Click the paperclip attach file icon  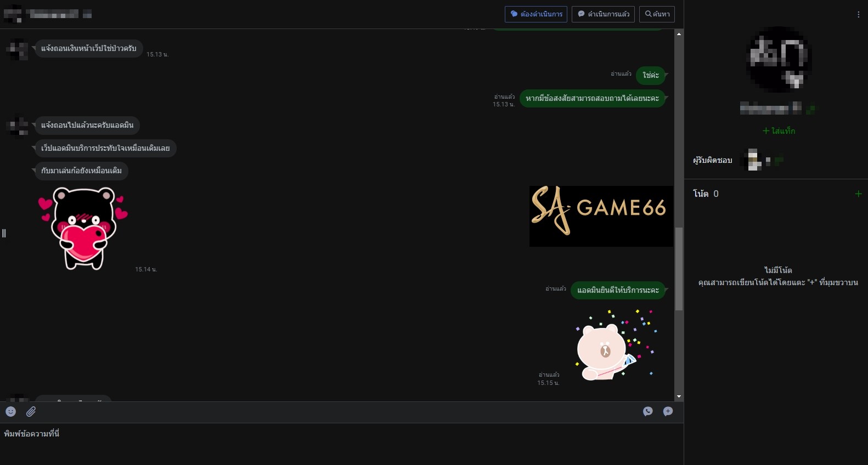(x=31, y=411)
